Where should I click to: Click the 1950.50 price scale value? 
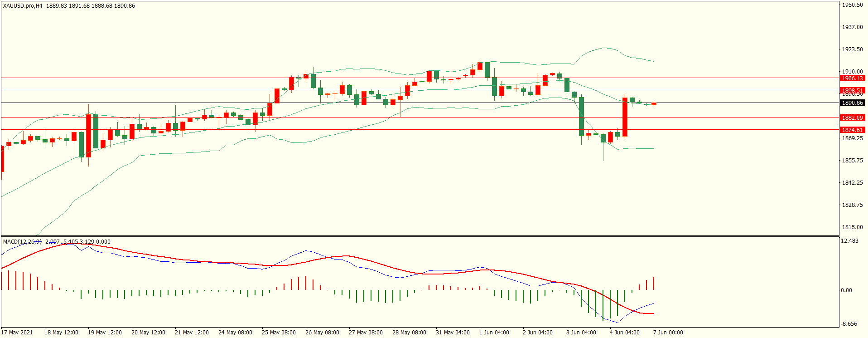pos(852,5)
